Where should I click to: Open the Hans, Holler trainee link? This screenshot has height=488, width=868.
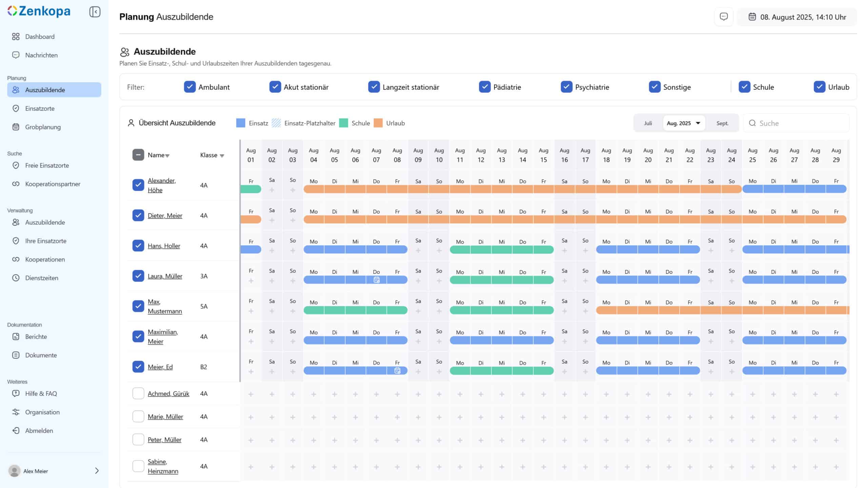click(164, 246)
